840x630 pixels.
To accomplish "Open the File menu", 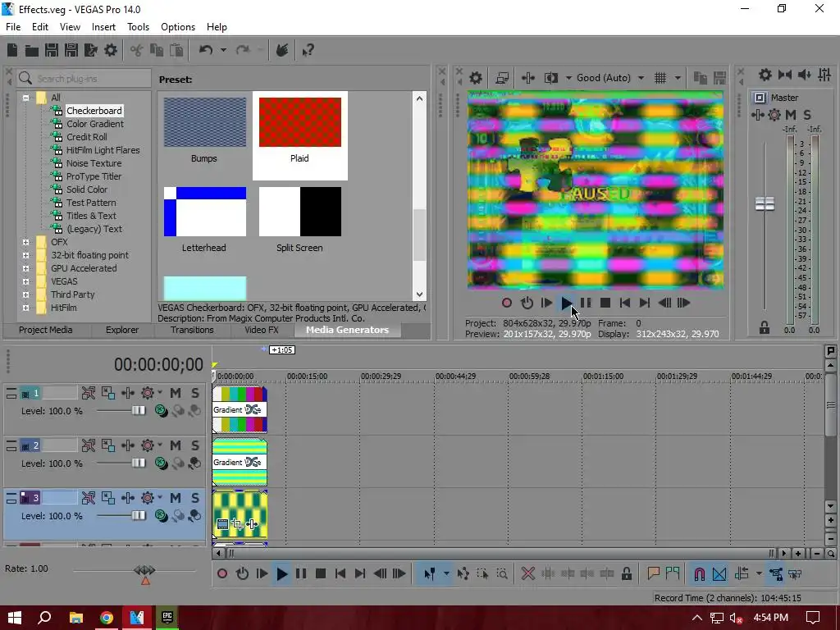I will point(13,27).
